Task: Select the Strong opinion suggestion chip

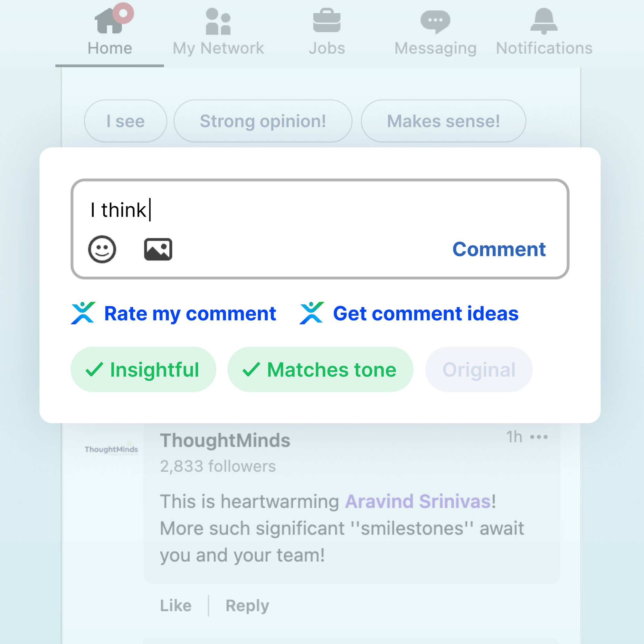Action: [x=264, y=121]
